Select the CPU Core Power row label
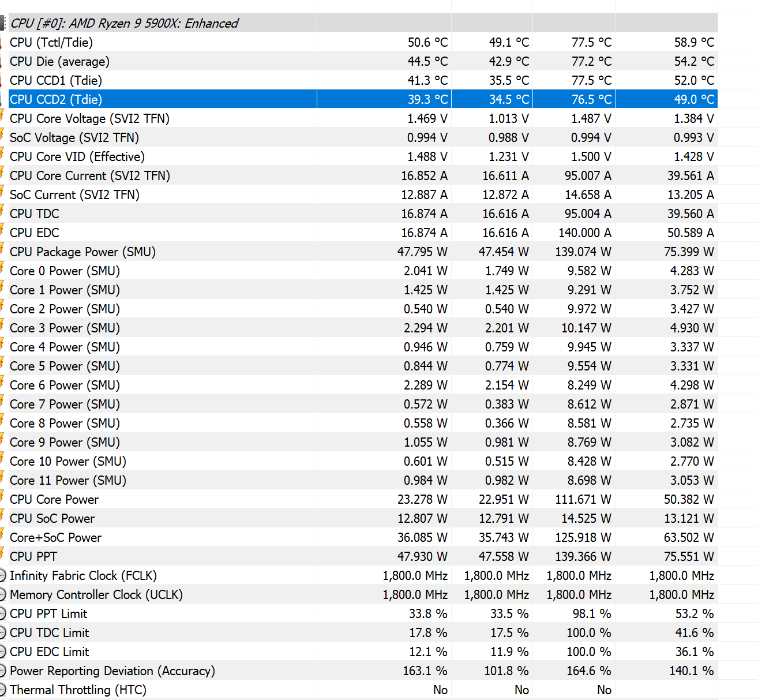Screen dimensions: 758x700 tap(54, 499)
